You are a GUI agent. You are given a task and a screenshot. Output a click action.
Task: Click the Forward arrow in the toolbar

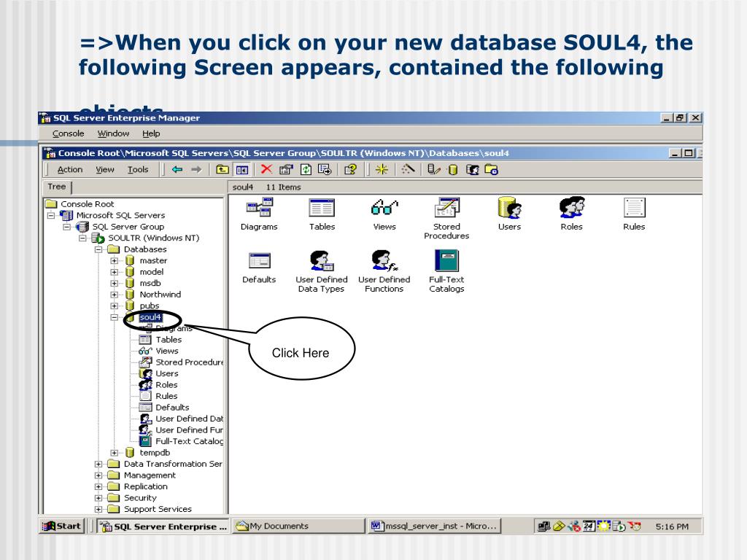point(196,169)
